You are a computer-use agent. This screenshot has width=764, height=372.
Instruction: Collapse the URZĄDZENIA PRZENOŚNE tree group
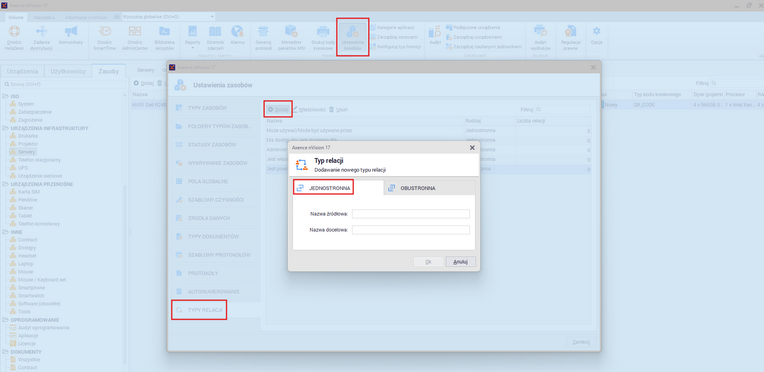[x=4, y=184]
